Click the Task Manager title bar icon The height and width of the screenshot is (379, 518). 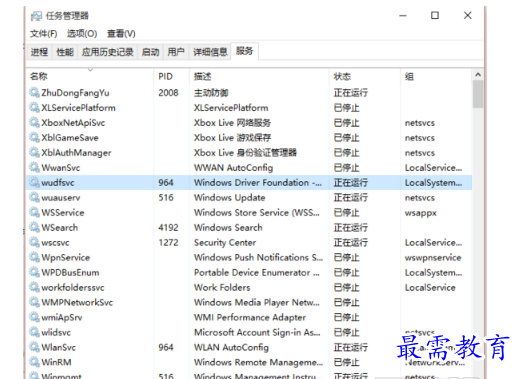36,16
